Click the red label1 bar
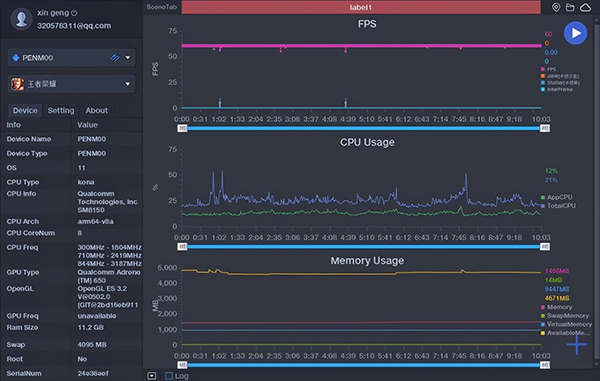 click(361, 7)
